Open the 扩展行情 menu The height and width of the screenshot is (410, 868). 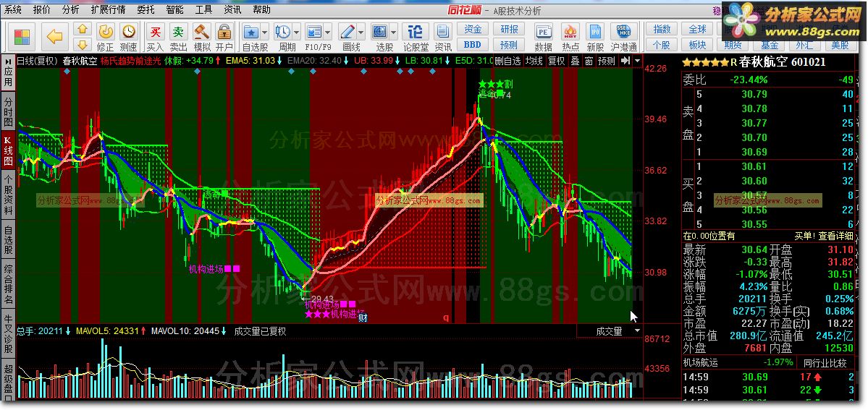(109, 9)
